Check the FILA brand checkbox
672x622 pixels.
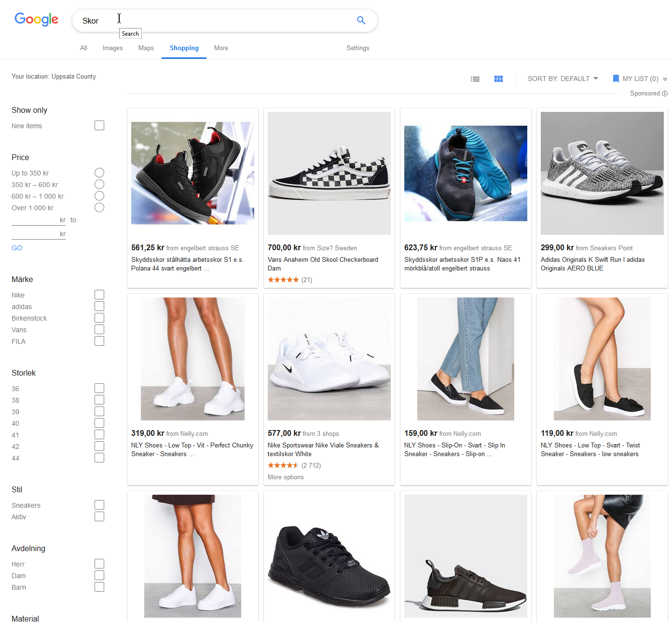99,341
